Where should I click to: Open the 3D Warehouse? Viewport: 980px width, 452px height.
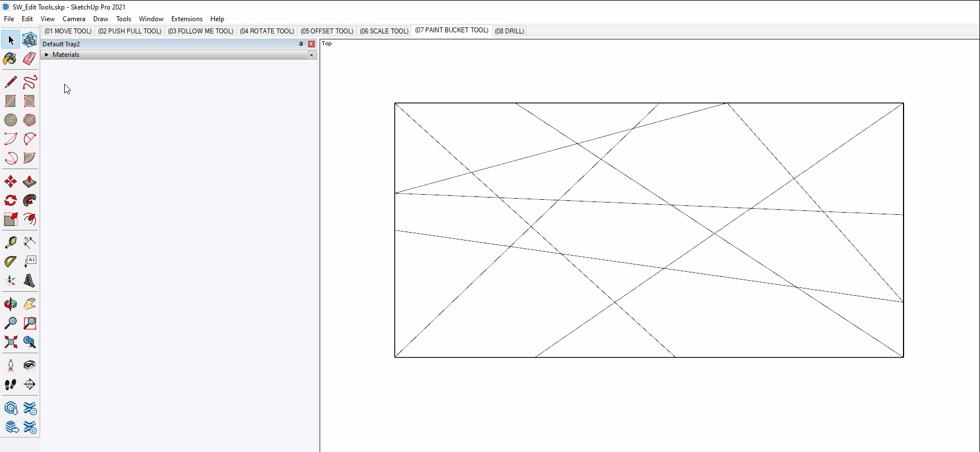tap(11, 408)
